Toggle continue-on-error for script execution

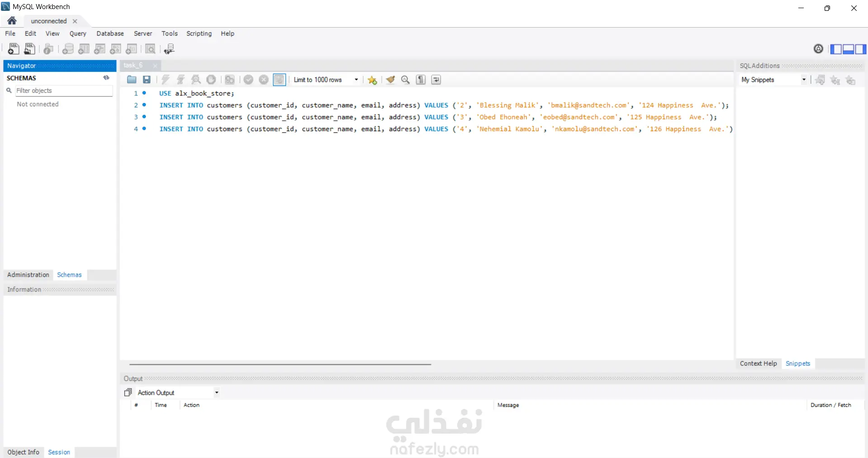[x=230, y=80]
